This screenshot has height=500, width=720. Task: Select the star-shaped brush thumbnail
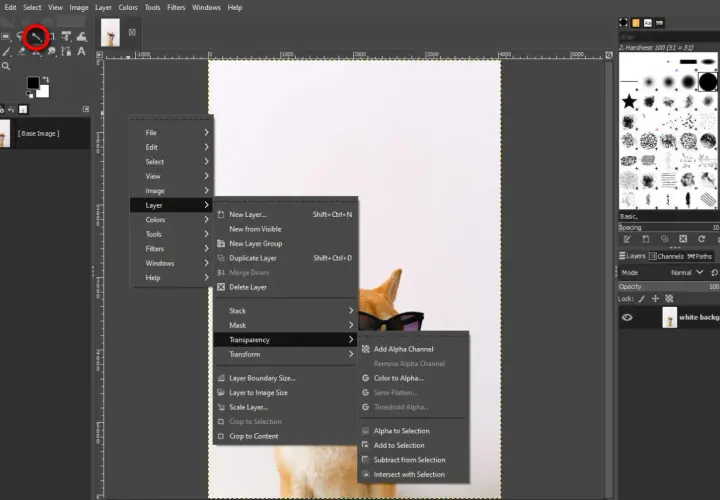point(629,101)
